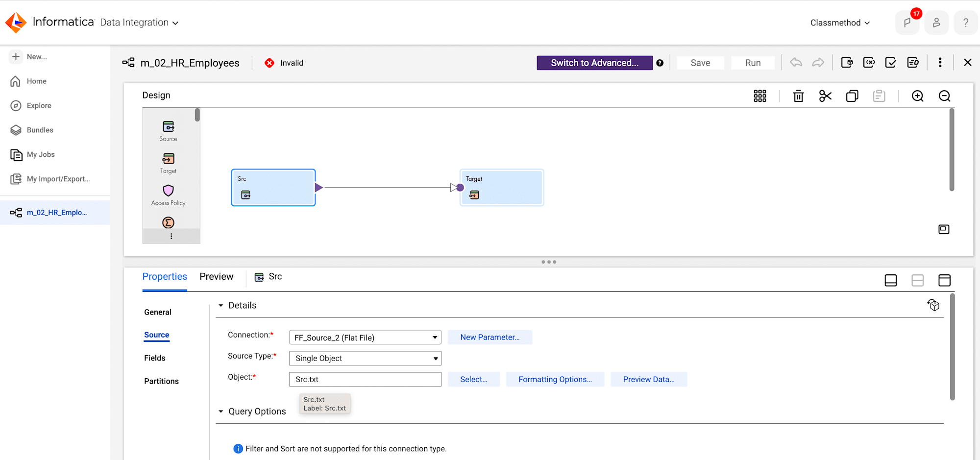
Task: Click the Formatting Options button
Action: point(555,379)
